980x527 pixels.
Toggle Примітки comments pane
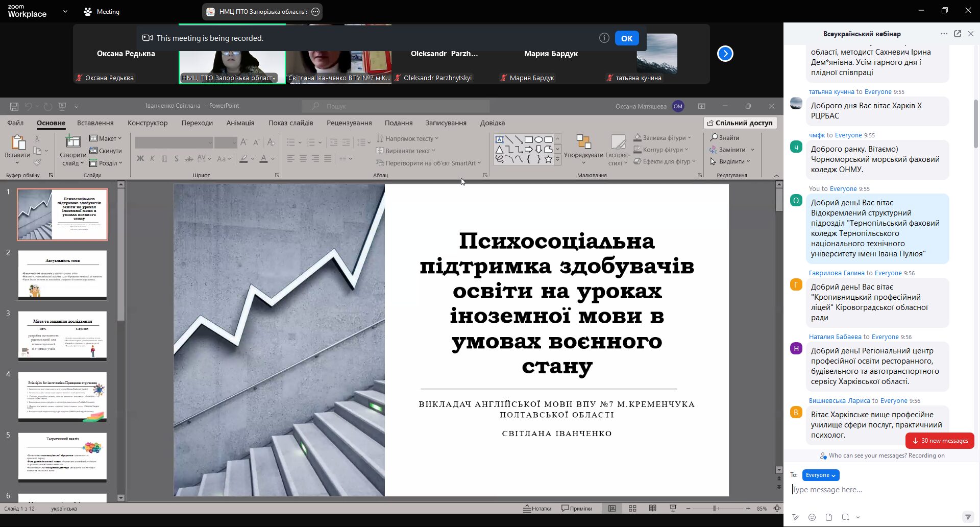point(577,509)
